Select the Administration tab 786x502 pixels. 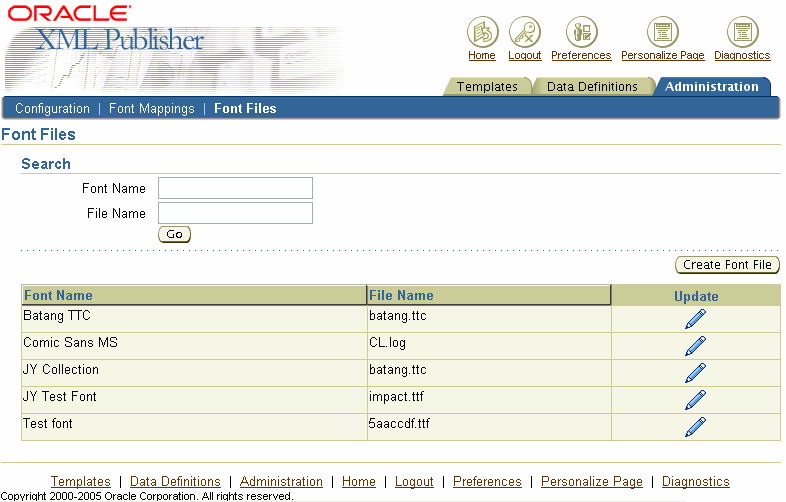click(x=711, y=86)
